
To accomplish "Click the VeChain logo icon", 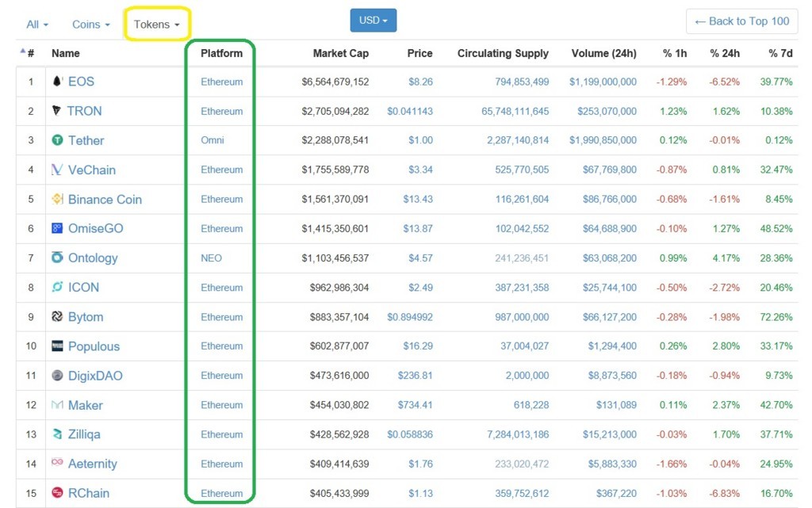I will [x=57, y=170].
